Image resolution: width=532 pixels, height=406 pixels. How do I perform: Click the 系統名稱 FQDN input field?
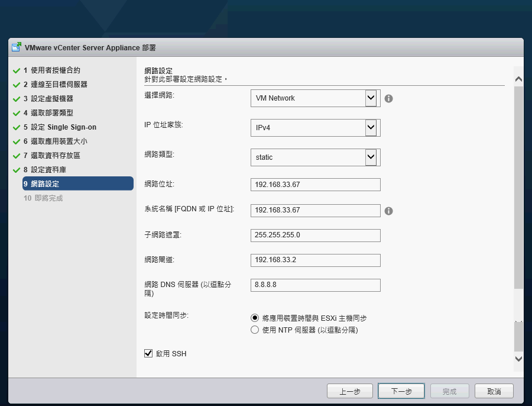coord(315,210)
